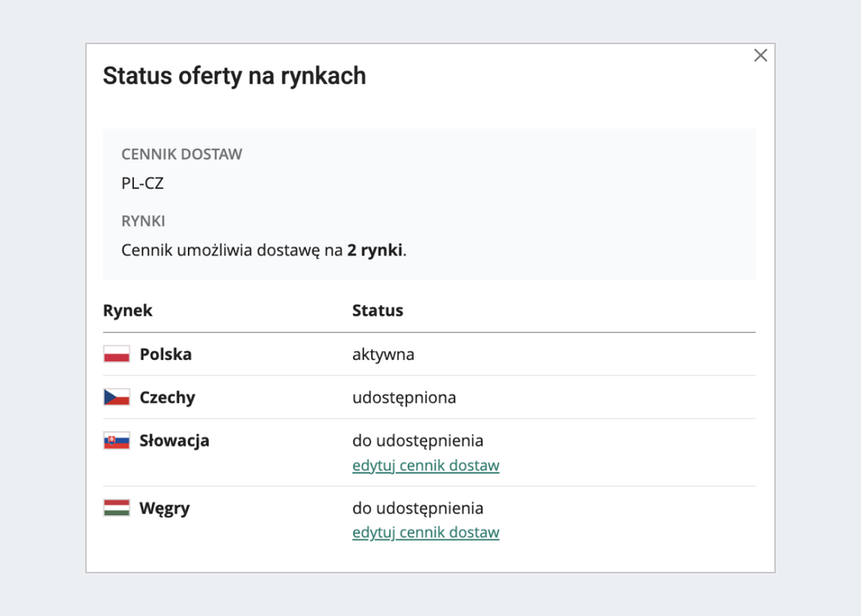Viewport: 861px width, 616px height.
Task: Click the Hungary flag icon
Action: pos(116,508)
